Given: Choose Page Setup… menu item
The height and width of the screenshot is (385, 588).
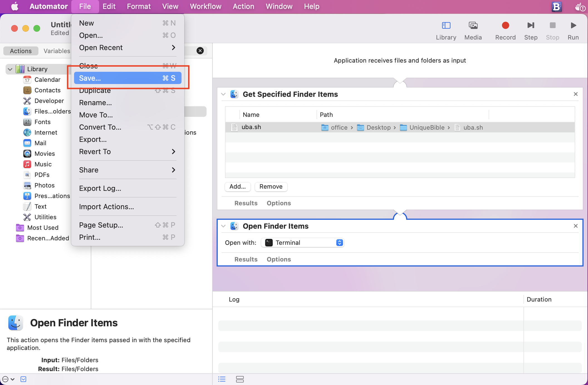Looking at the screenshot, I should [128, 225].
